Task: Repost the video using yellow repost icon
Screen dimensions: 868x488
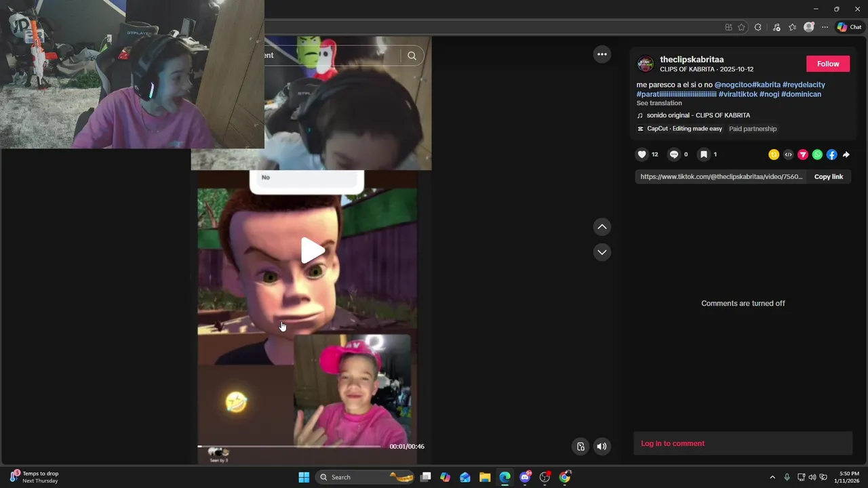Action: click(x=774, y=155)
